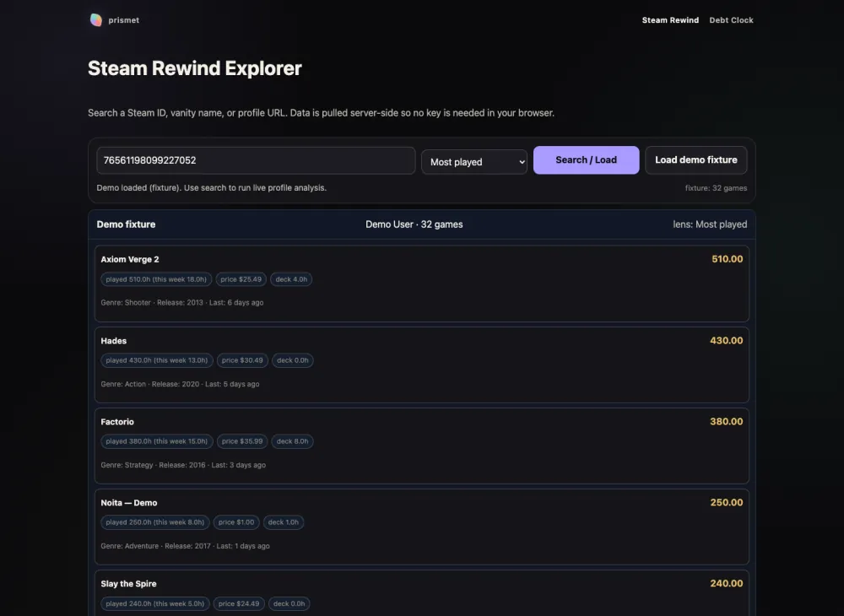Image resolution: width=844 pixels, height=616 pixels.
Task: Click Axiom Verge 2 played 510.0h chip
Action: coord(156,279)
